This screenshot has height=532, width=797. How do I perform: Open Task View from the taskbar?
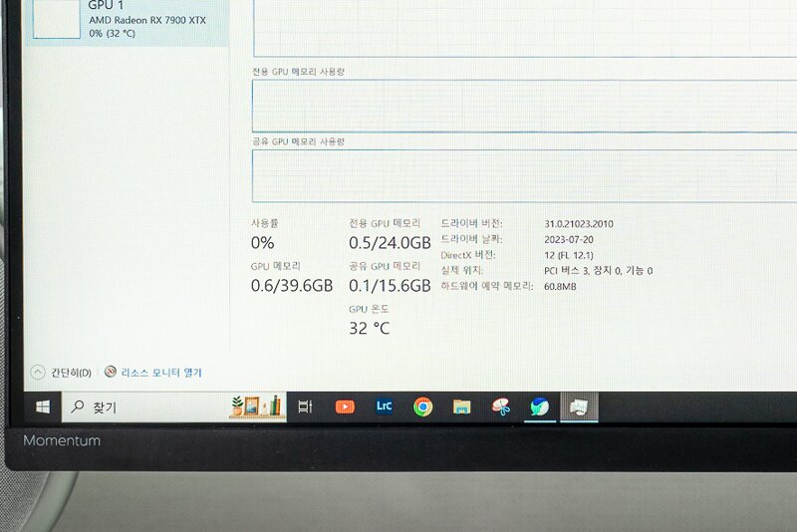[x=305, y=406]
